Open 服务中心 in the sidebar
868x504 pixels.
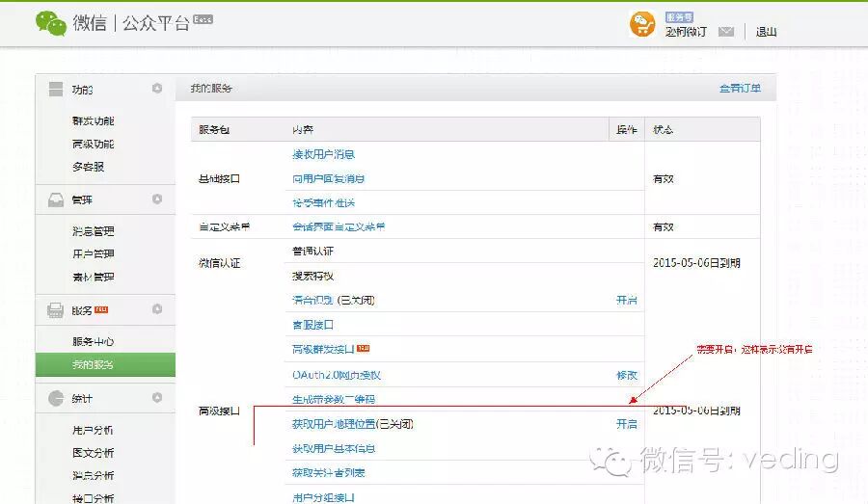coord(93,341)
